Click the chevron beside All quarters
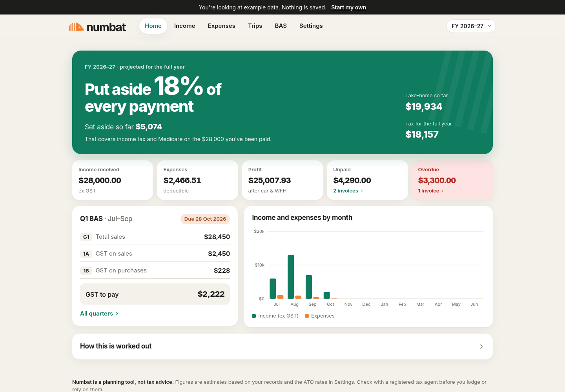565x392 pixels. (117, 314)
